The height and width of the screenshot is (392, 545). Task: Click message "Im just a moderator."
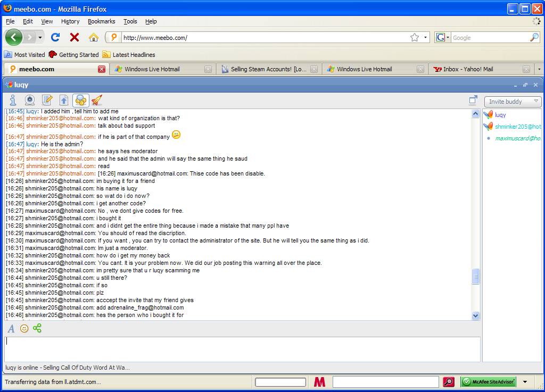coord(123,248)
